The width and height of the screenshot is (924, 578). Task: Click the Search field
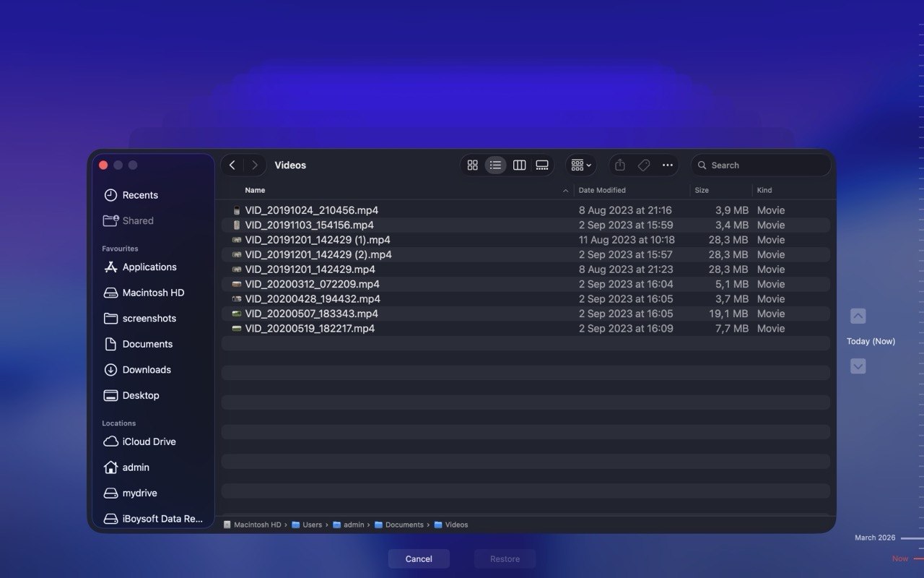[x=761, y=165]
